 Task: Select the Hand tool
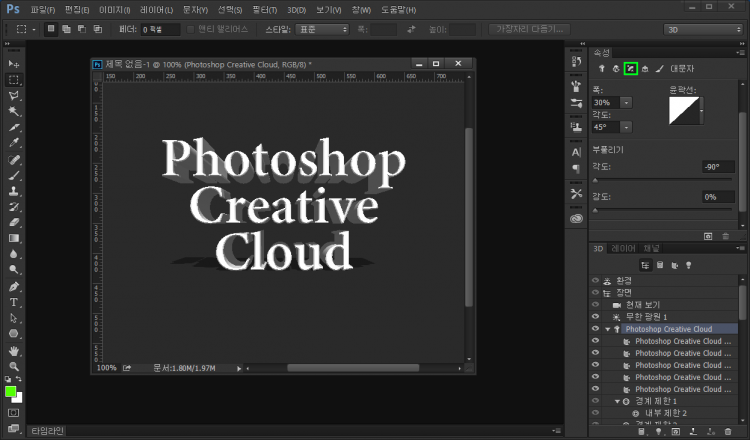[14, 351]
